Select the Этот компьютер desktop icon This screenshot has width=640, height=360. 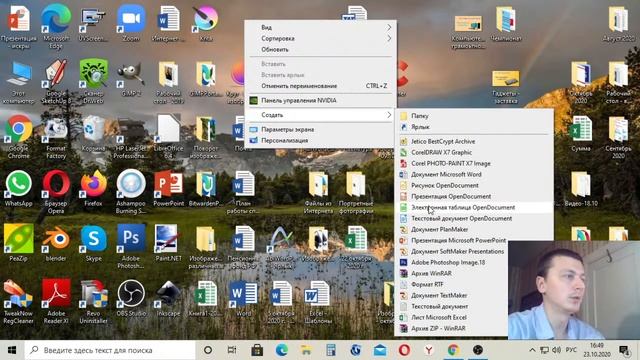tap(18, 82)
